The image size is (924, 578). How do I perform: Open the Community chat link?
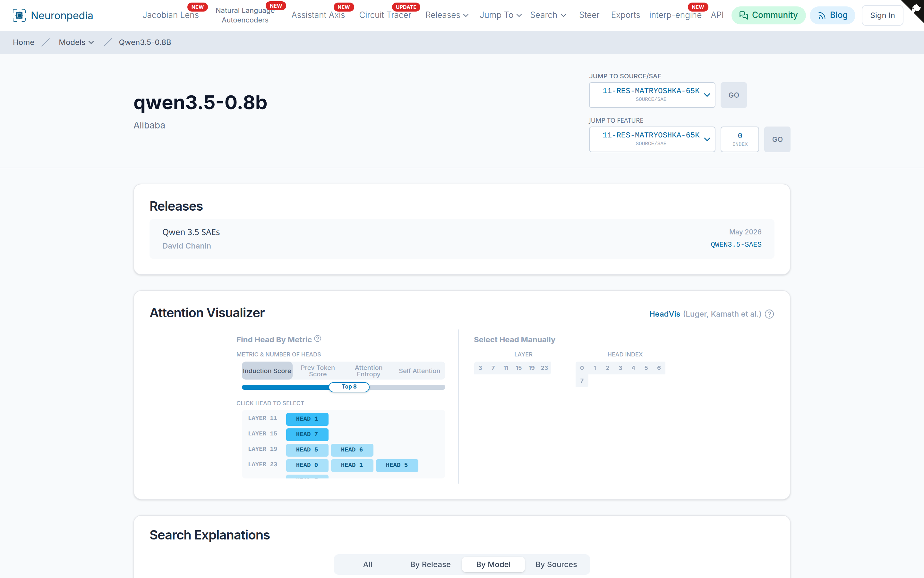click(768, 15)
